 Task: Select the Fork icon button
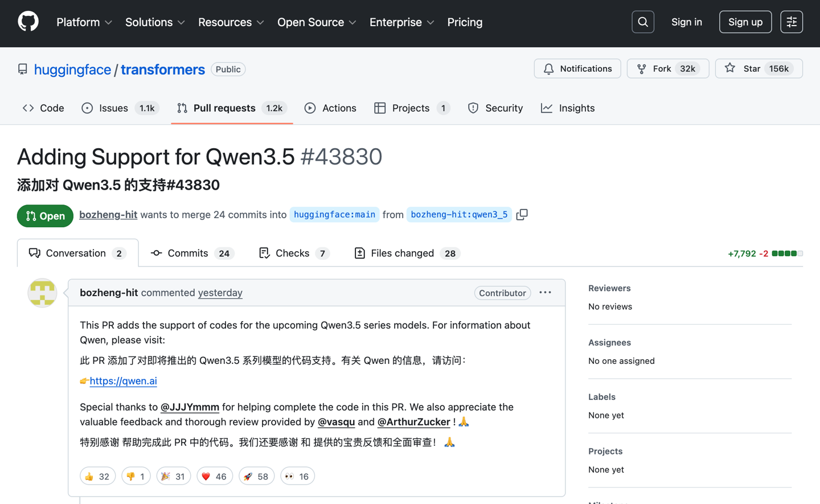tap(641, 68)
